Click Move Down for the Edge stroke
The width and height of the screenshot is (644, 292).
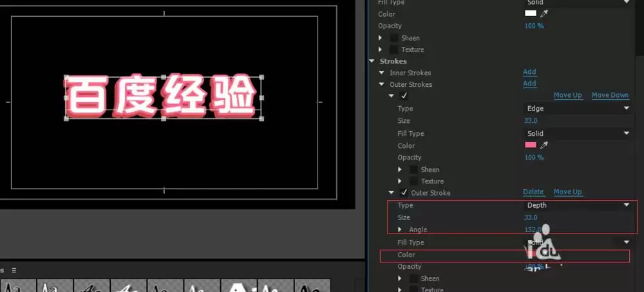(x=610, y=95)
